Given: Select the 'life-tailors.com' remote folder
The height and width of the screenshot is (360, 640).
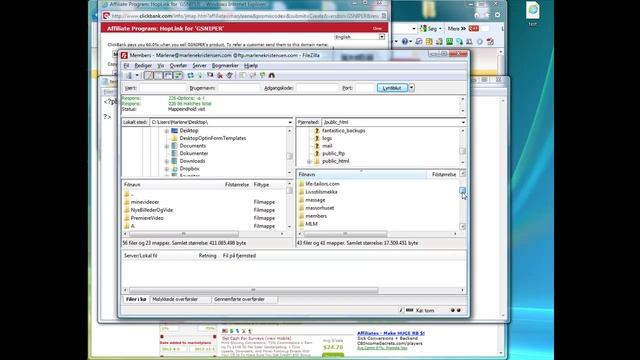Looking at the screenshot, I should point(322,184).
